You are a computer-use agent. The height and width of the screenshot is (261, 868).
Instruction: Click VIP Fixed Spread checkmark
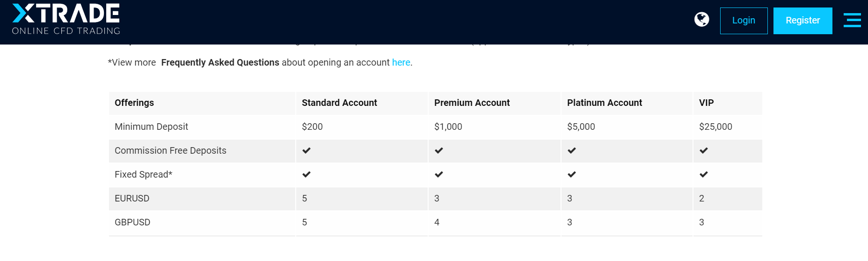click(x=704, y=174)
